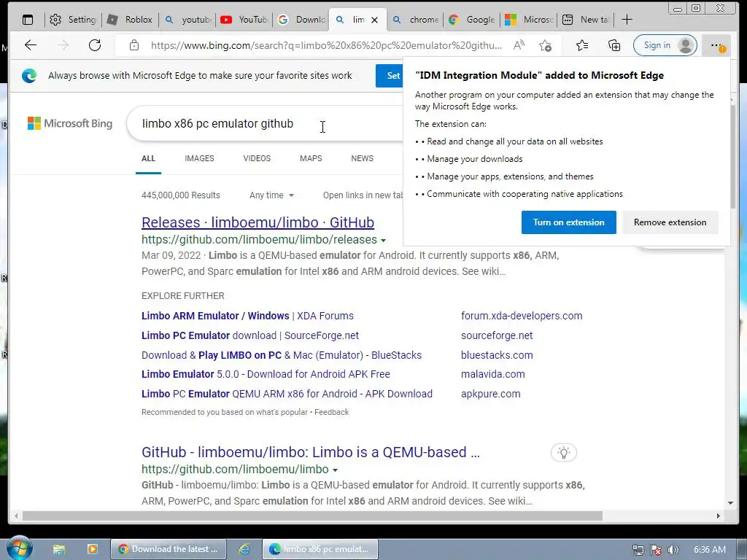Open apkpure.com domain link

pos(491,394)
